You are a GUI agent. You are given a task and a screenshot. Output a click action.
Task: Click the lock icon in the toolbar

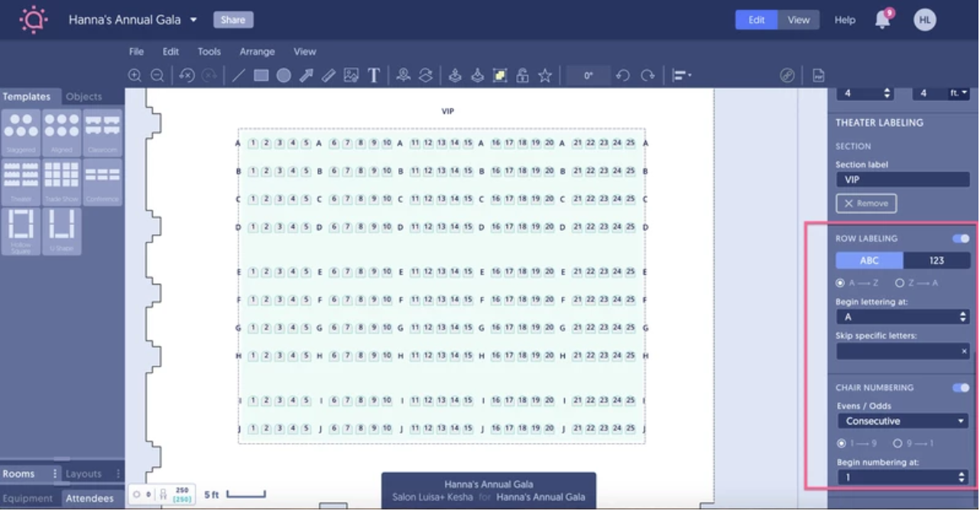[523, 74]
